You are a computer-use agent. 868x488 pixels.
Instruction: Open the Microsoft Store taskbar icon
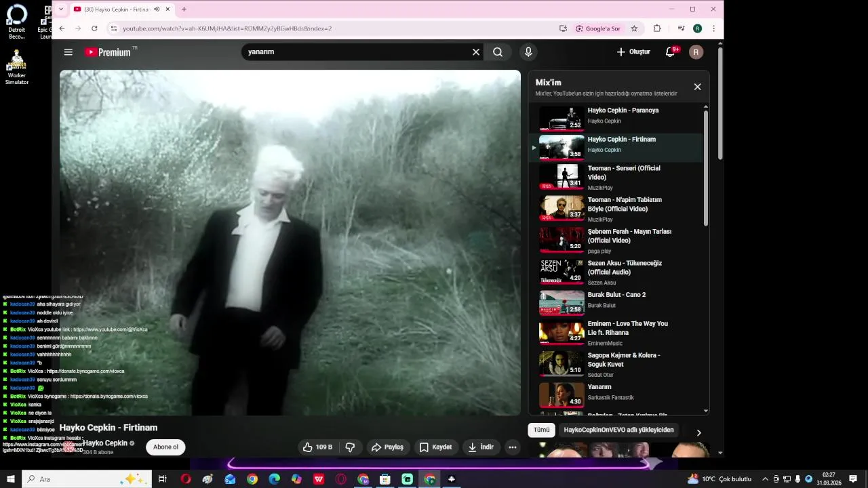click(x=385, y=479)
